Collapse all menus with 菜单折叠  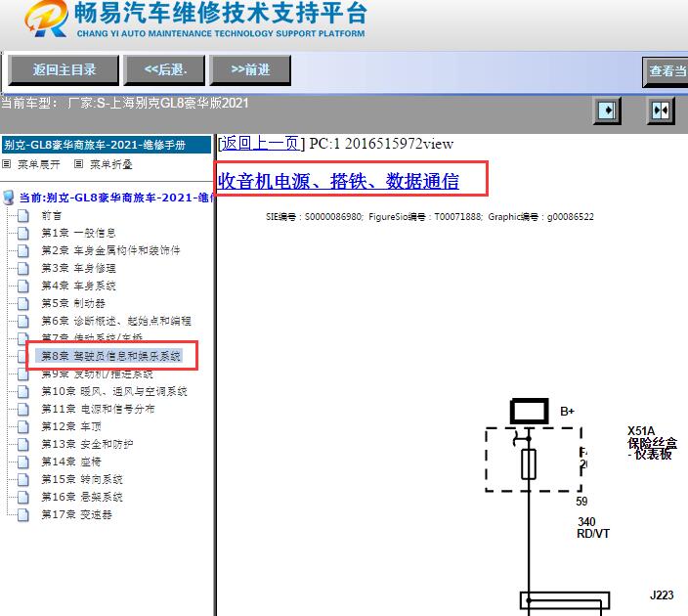click(111, 164)
